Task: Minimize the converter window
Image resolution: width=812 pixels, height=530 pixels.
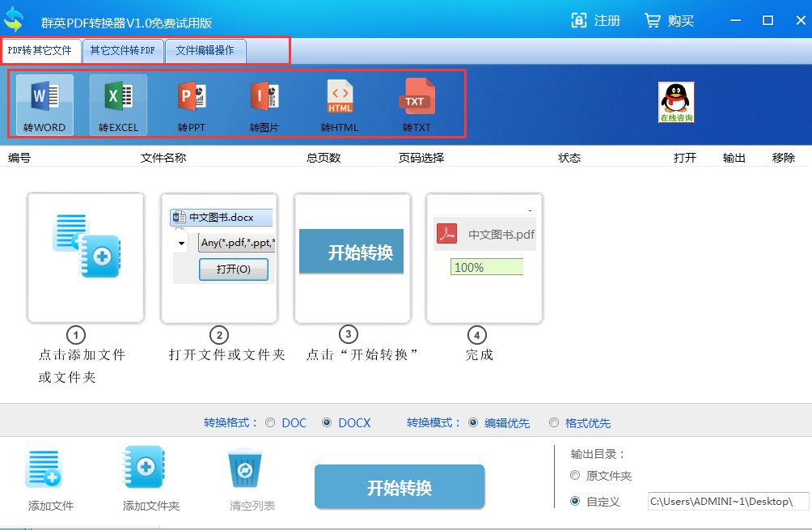Action: [735, 21]
